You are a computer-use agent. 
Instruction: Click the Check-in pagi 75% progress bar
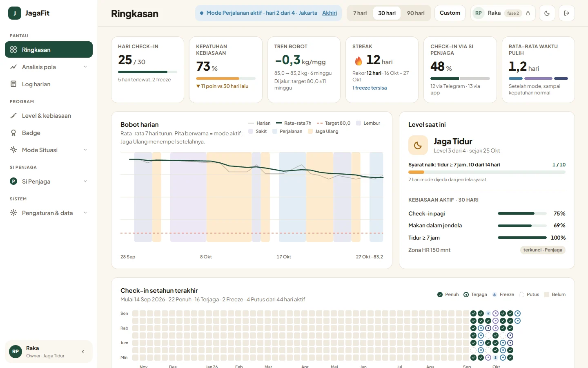(522, 213)
